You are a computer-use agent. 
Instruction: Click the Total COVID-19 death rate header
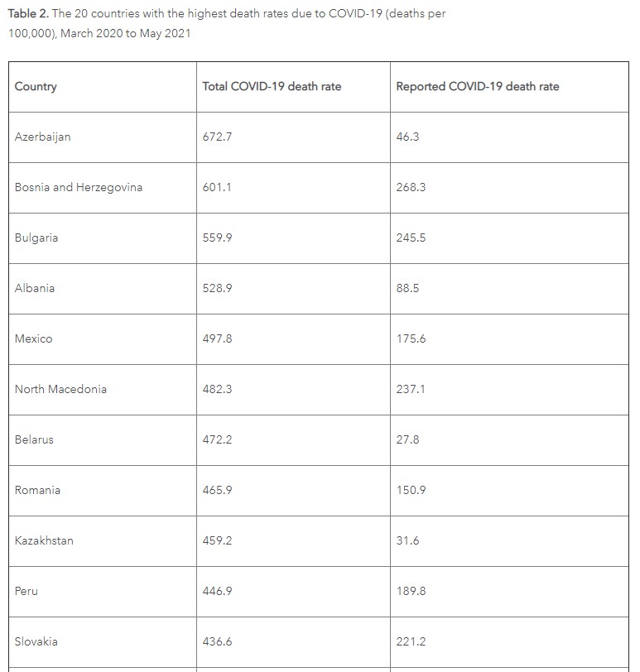(272, 86)
